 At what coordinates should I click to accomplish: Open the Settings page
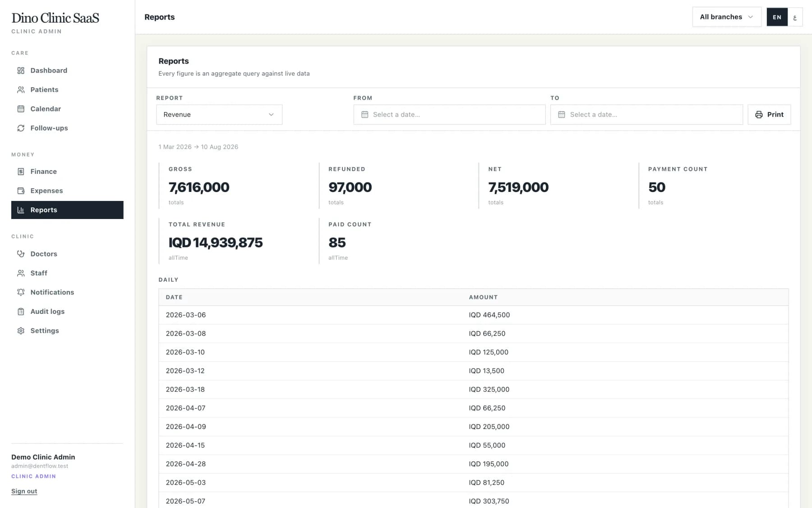(67, 331)
